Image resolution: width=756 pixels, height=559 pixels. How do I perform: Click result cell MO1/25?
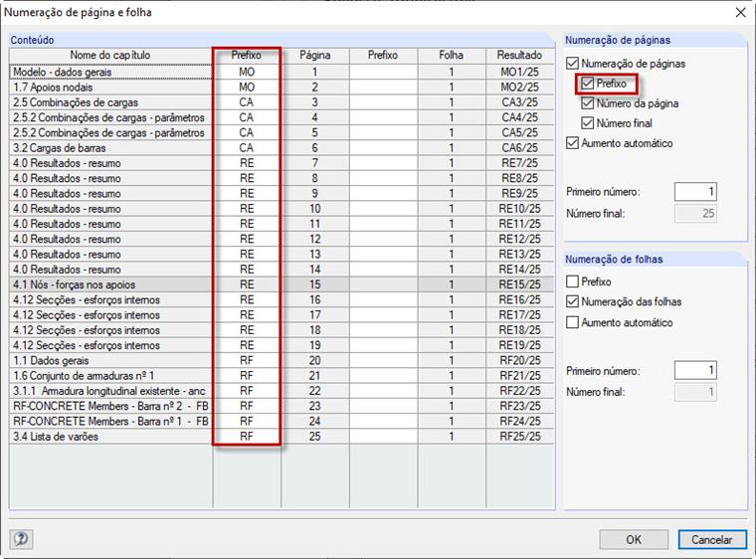pos(519,72)
